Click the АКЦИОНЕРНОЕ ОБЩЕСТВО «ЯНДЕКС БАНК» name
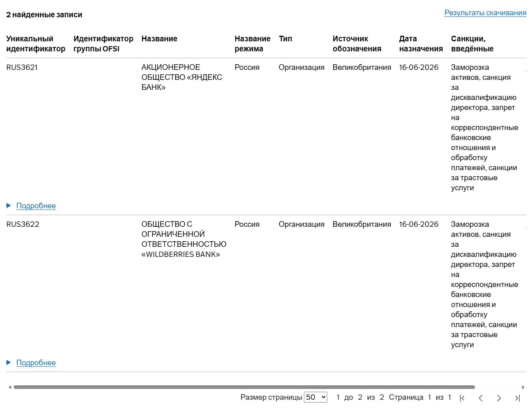 coord(181,77)
